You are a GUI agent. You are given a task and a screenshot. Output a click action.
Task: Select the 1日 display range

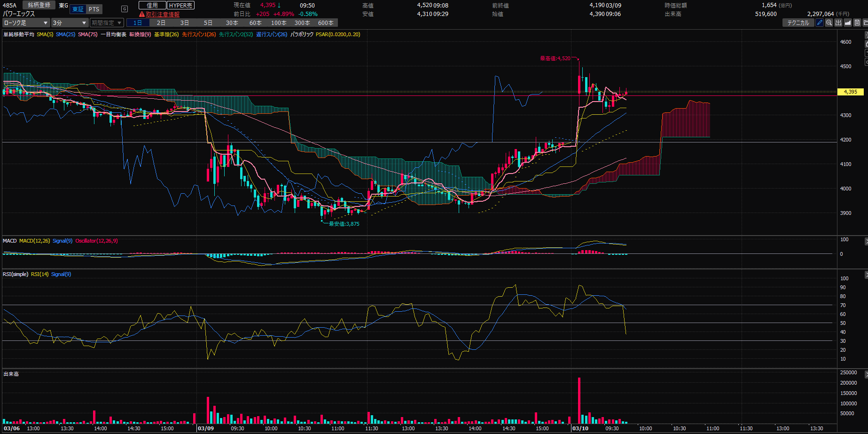pyautogui.click(x=138, y=23)
